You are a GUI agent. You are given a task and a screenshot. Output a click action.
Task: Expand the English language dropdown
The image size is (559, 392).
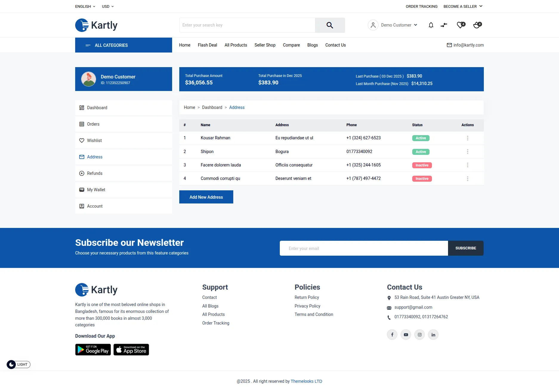click(x=85, y=6)
